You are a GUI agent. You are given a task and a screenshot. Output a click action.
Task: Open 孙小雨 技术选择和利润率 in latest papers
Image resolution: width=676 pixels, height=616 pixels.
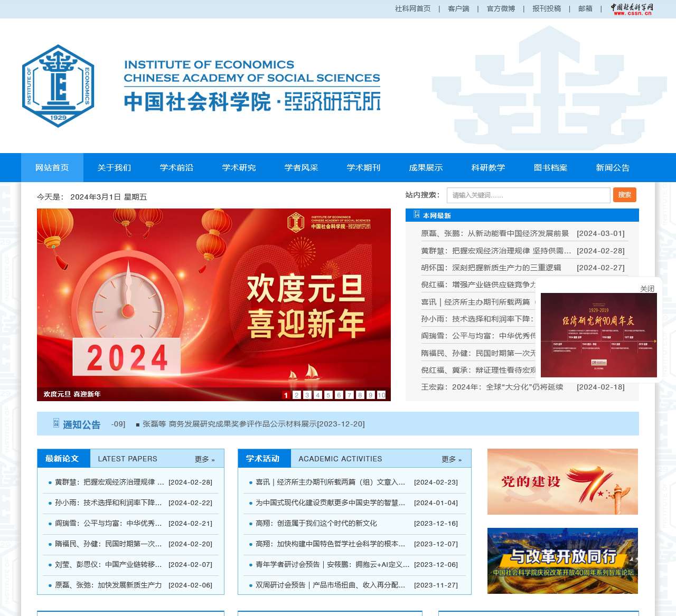point(108,503)
